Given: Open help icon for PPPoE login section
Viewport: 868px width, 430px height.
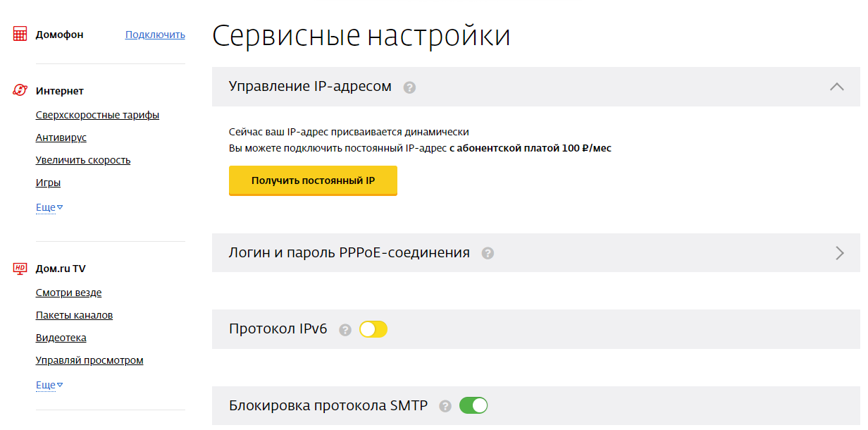Looking at the screenshot, I should tap(488, 253).
